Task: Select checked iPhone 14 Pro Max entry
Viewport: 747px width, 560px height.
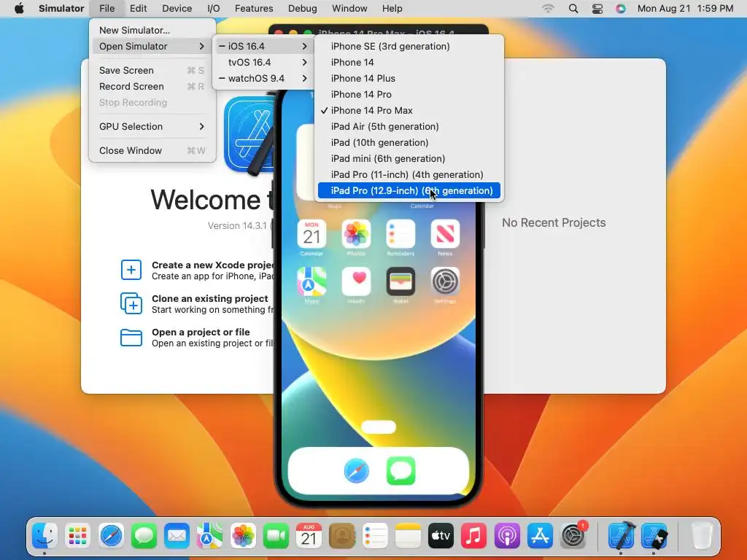Action: [409, 111]
